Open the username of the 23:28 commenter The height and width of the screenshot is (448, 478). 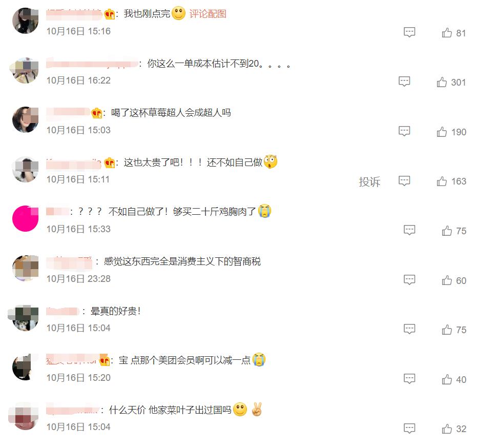click(69, 262)
